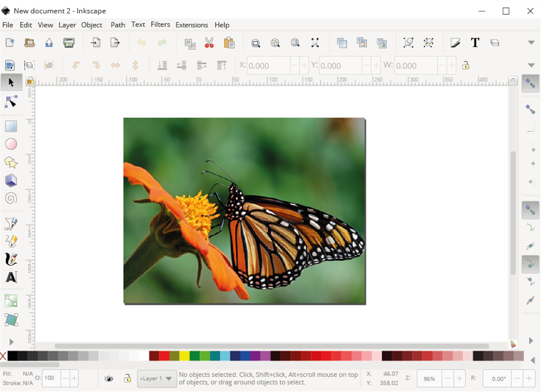
Task: Toggle snapping on the right sidebar
Action: pyautogui.click(x=530, y=83)
